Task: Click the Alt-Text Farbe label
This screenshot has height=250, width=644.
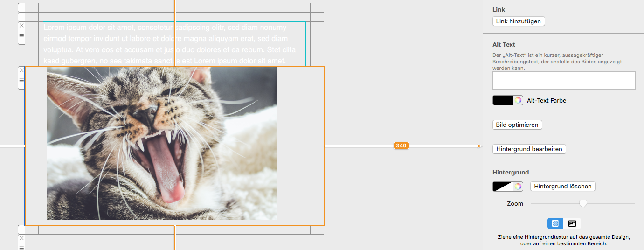Action: click(x=547, y=100)
